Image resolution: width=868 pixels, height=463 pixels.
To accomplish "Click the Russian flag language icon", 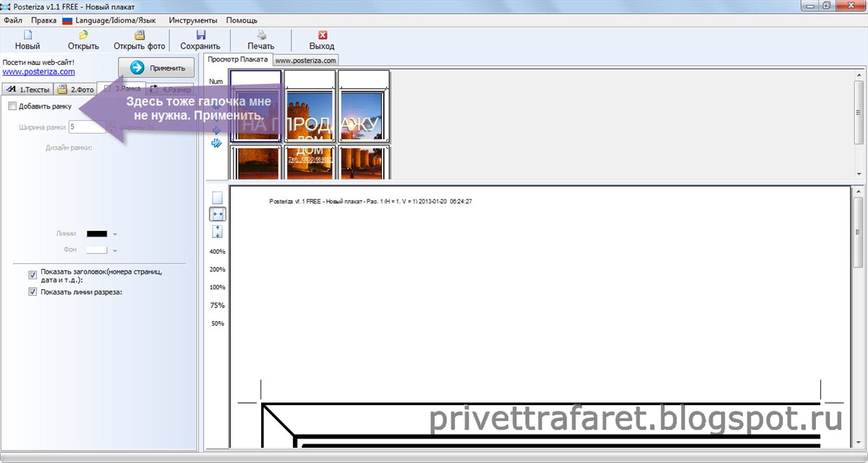I will coord(67,21).
